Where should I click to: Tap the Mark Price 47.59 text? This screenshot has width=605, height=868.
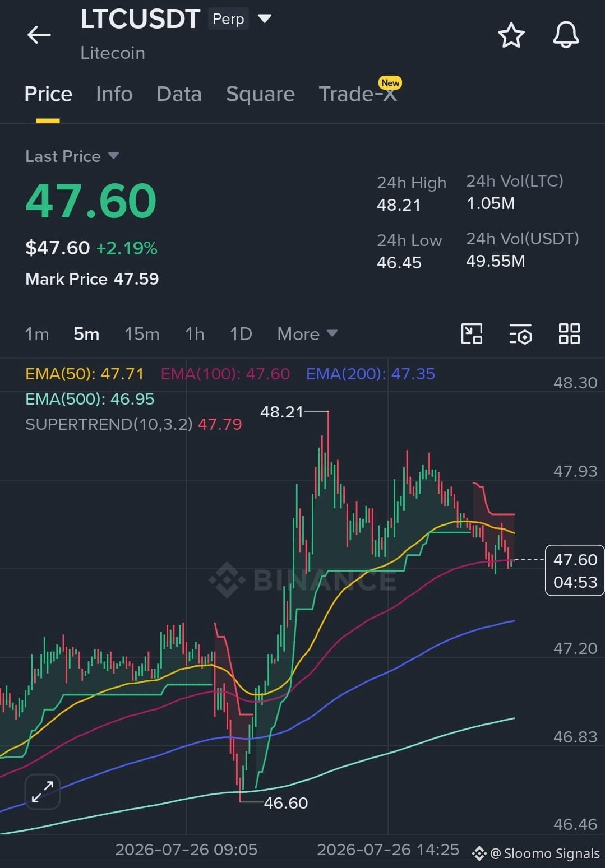tap(92, 279)
